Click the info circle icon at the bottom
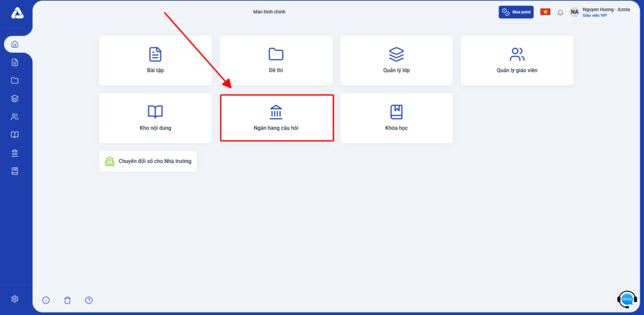This screenshot has width=644, height=315. tap(46, 300)
